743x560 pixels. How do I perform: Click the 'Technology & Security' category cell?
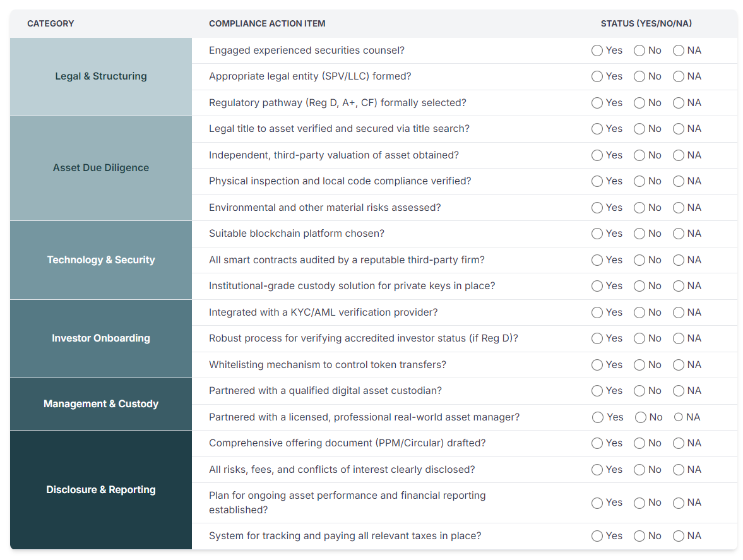coord(101,260)
